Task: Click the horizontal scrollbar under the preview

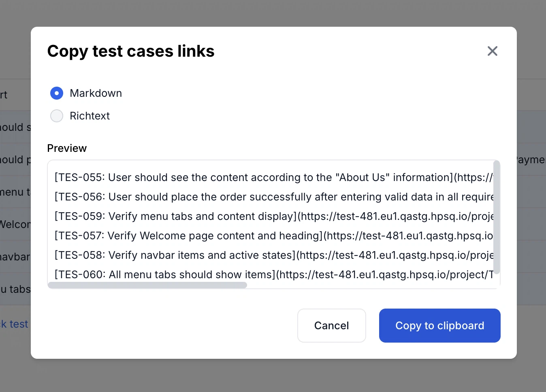Action: click(148, 285)
